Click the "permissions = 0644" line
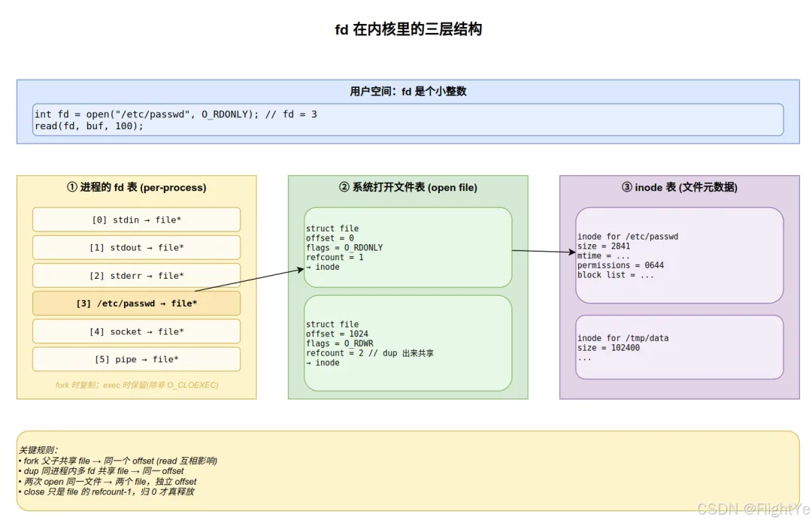 click(621, 265)
